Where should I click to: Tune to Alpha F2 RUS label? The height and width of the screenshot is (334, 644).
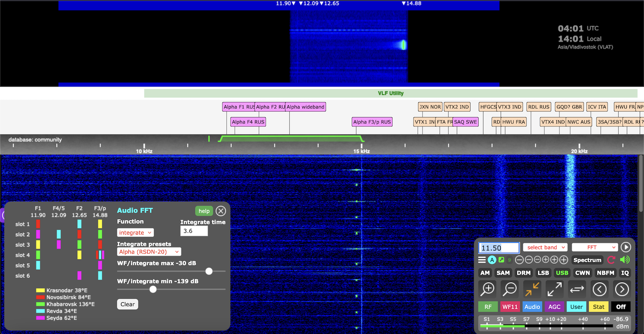[270, 107]
